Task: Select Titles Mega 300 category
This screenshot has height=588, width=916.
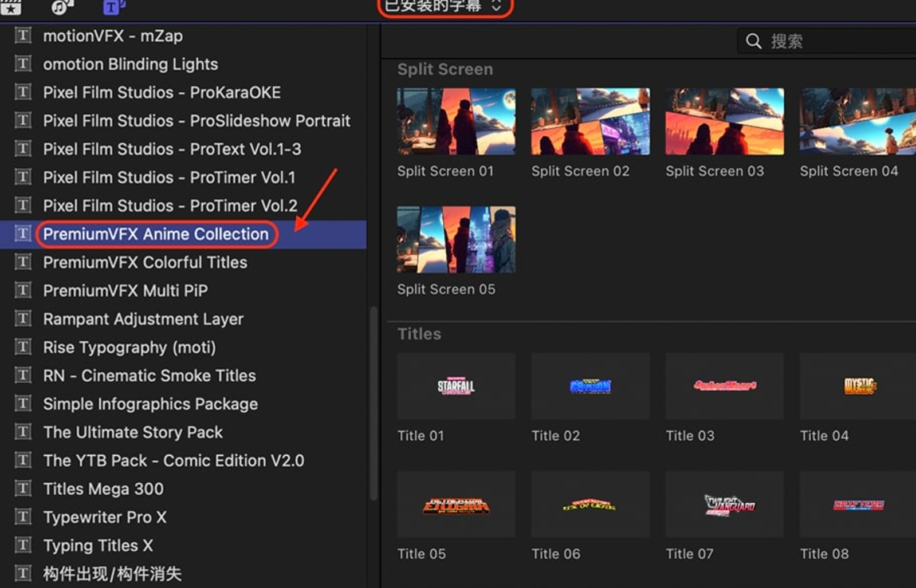Action: point(103,489)
